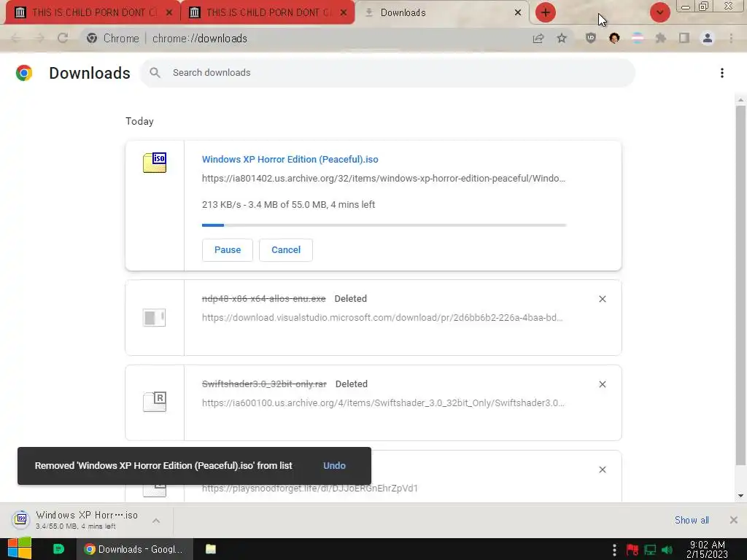Screen dimensions: 747x560
Task: Open the tab search dropdown arrow
Action: (659, 12)
